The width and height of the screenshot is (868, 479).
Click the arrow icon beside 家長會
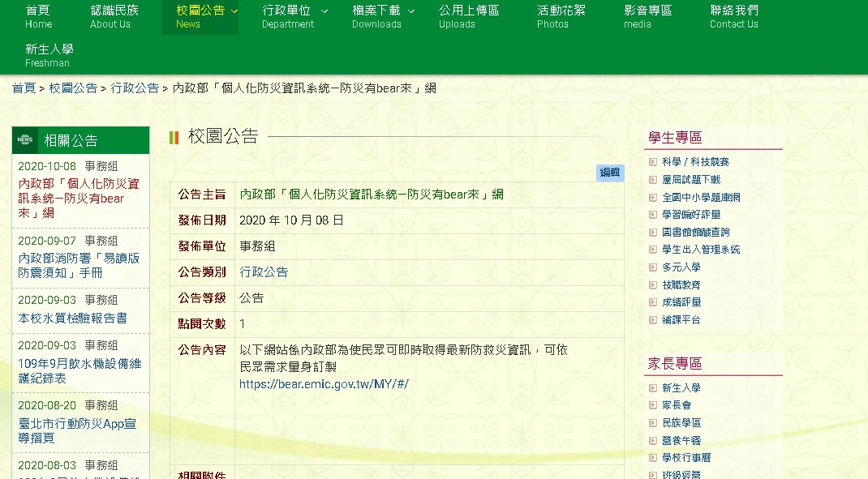click(653, 405)
